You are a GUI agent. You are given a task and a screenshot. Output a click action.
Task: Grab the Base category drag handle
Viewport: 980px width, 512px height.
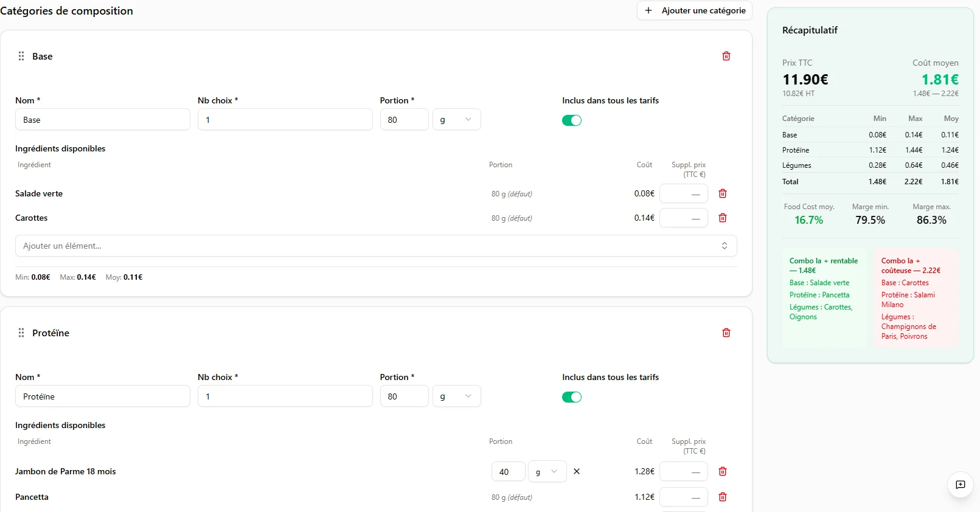21,56
